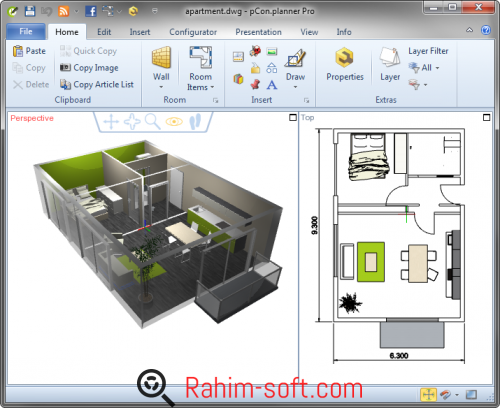Collapse the ribbon with the up-caret icon
The width and height of the screenshot is (500, 408).
click(x=469, y=30)
